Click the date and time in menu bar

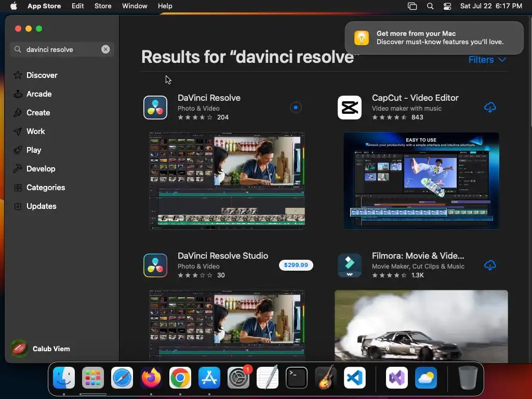pos(491,6)
